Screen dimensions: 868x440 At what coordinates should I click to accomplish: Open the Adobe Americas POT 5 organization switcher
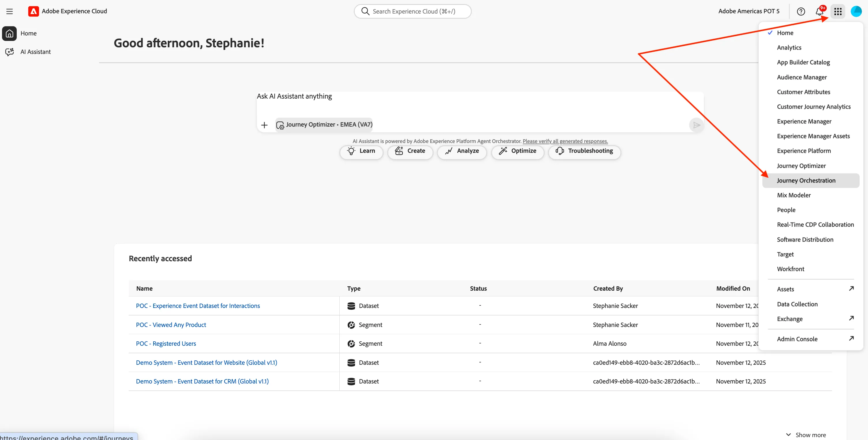[749, 12]
